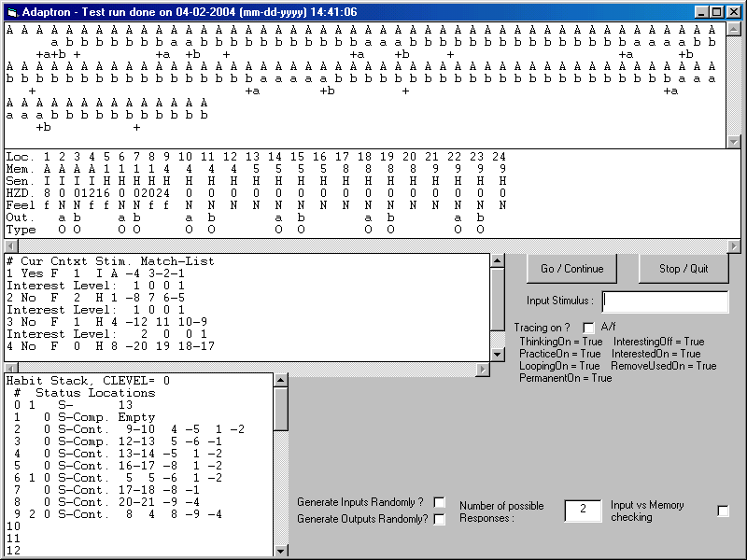Click the InterestedOn = True label
Viewport: 747px width, 560px height.
[656, 354]
